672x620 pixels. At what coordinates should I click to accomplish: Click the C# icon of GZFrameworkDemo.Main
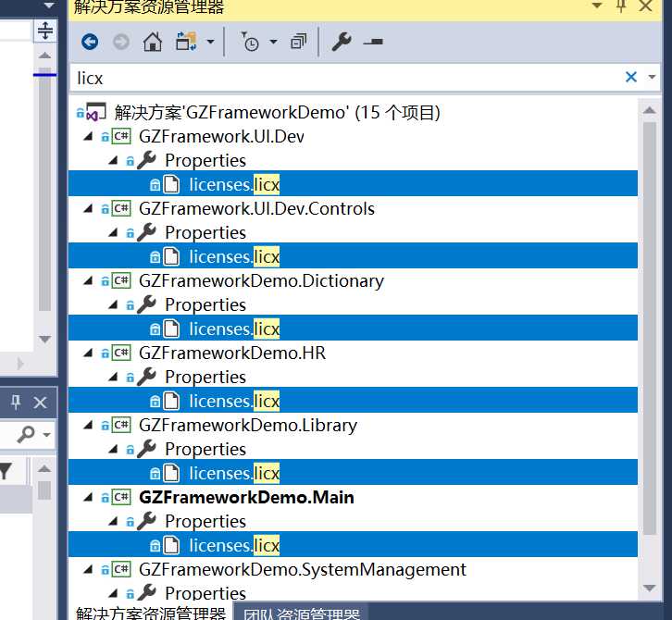tap(121, 497)
